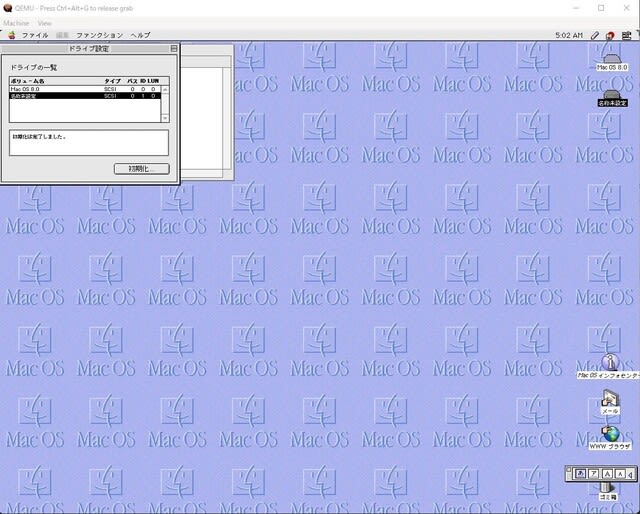
Task: Click the pen input menu icon
Action: pos(595,36)
